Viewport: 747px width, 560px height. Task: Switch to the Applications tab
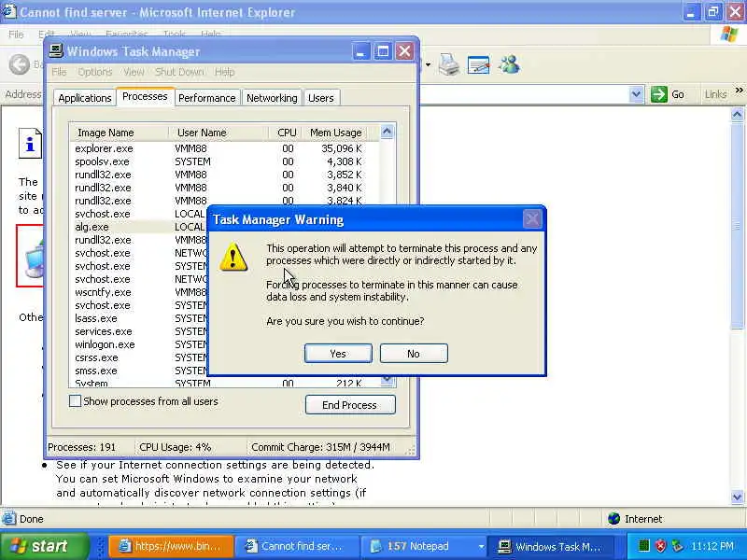[x=84, y=98]
